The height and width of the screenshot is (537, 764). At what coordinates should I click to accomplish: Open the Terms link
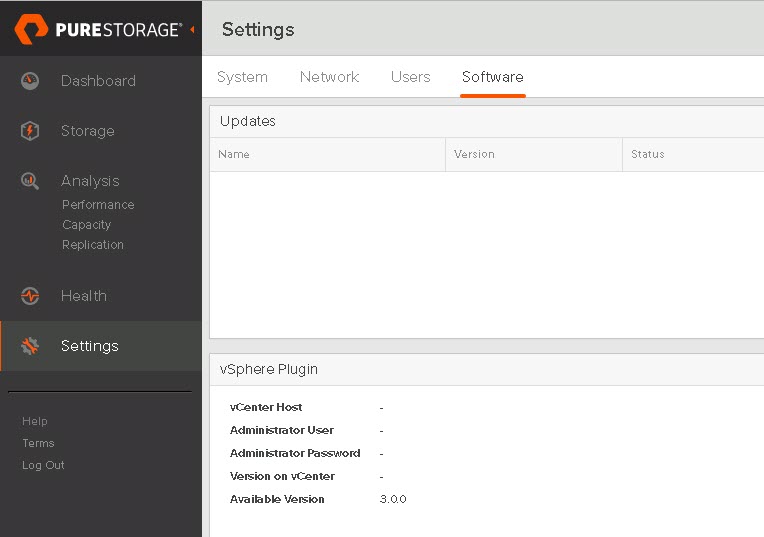coord(38,443)
